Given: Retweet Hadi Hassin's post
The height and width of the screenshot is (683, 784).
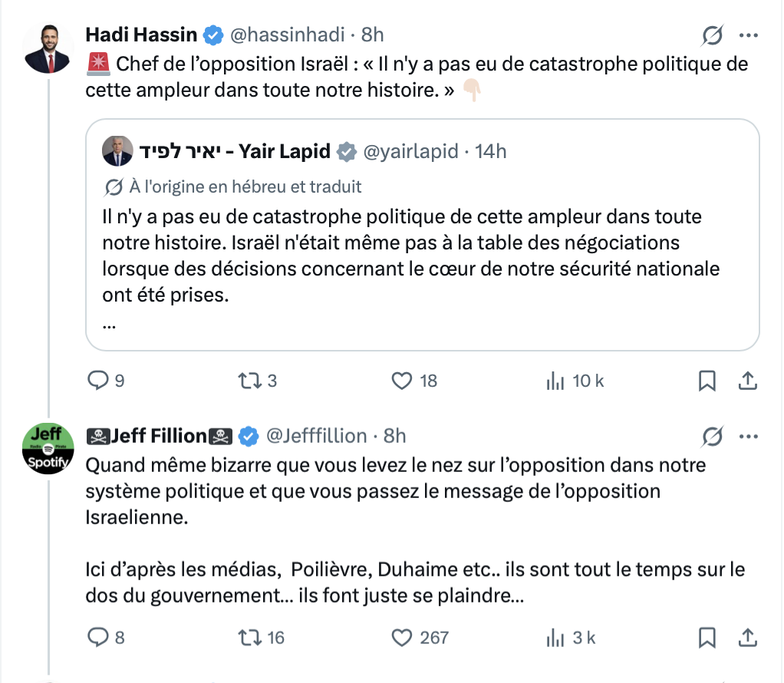Looking at the screenshot, I should 248,380.
